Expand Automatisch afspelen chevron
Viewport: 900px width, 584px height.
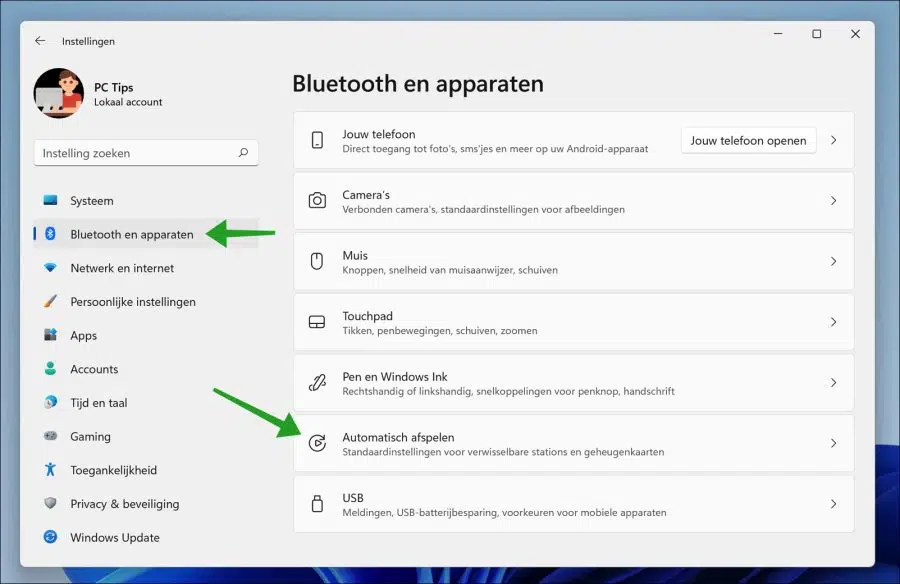pyautogui.click(x=833, y=443)
